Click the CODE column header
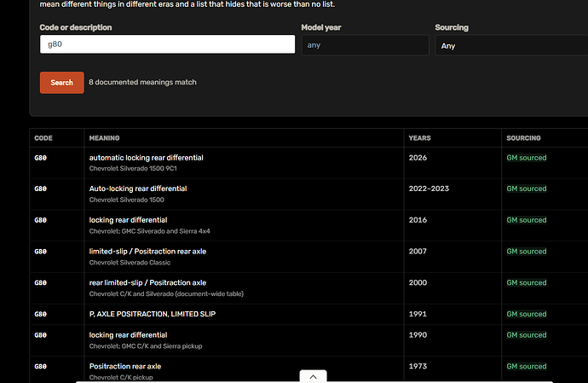588x383 pixels. [43, 138]
